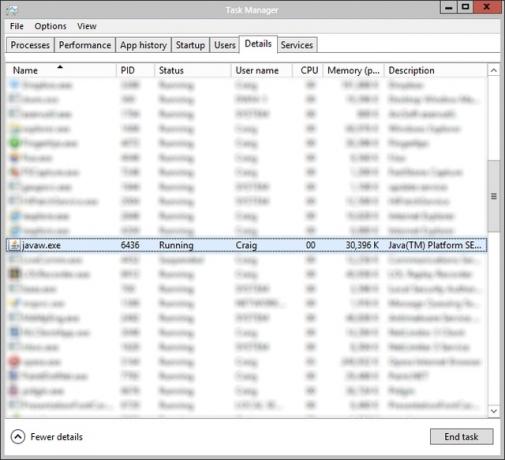Switch to the Services tab
This screenshot has width=505, height=460.
pos(297,45)
